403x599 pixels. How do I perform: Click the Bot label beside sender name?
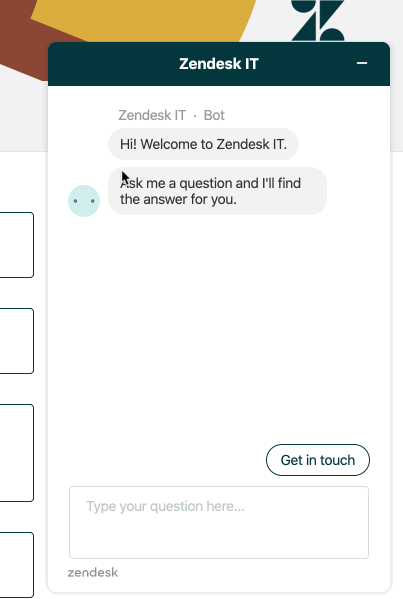pyautogui.click(x=214, y=115)
